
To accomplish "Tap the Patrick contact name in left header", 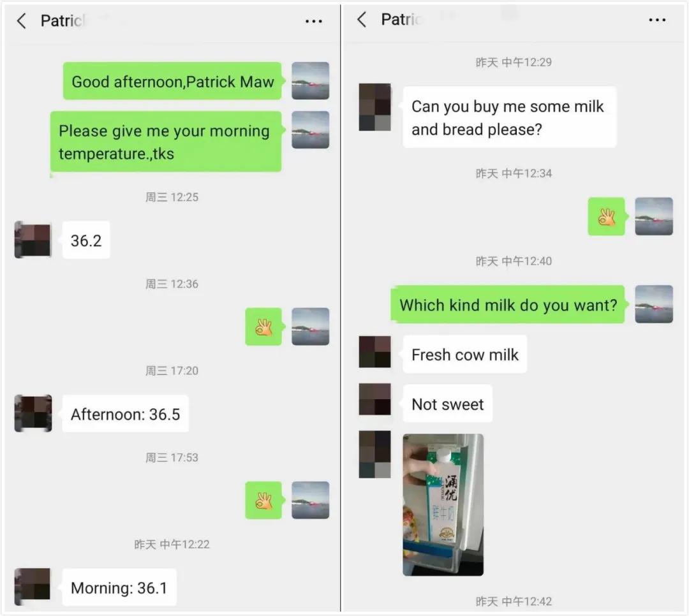I will tap(63, 20).
